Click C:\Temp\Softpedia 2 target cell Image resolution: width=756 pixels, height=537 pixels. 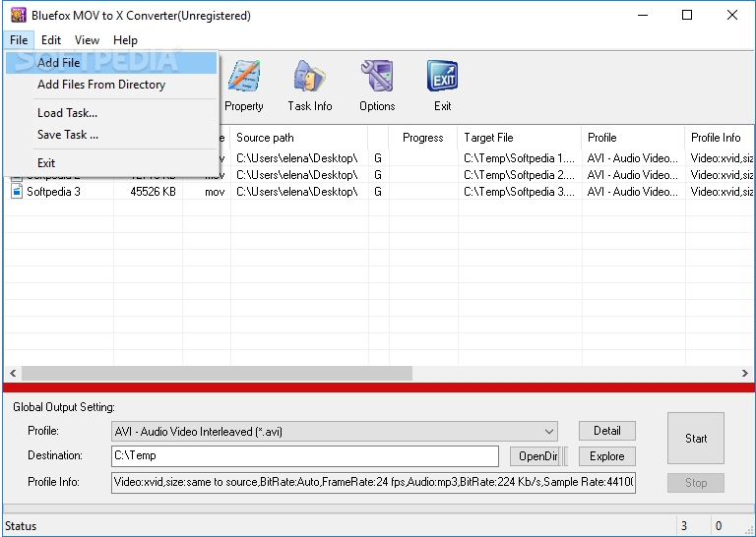519,175
